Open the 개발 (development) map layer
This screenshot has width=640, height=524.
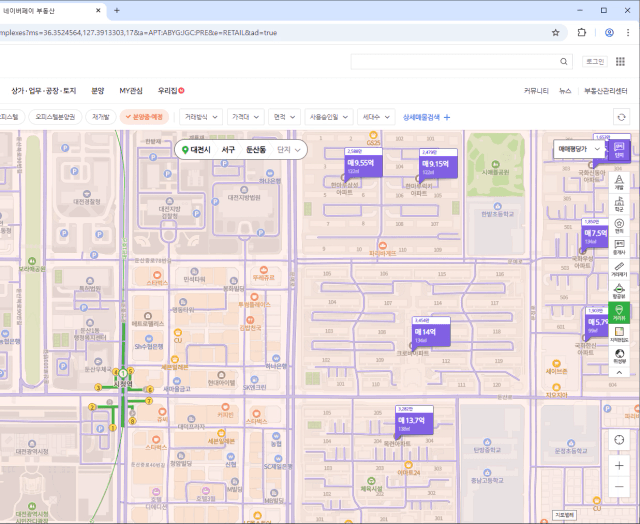click(619, 182)
